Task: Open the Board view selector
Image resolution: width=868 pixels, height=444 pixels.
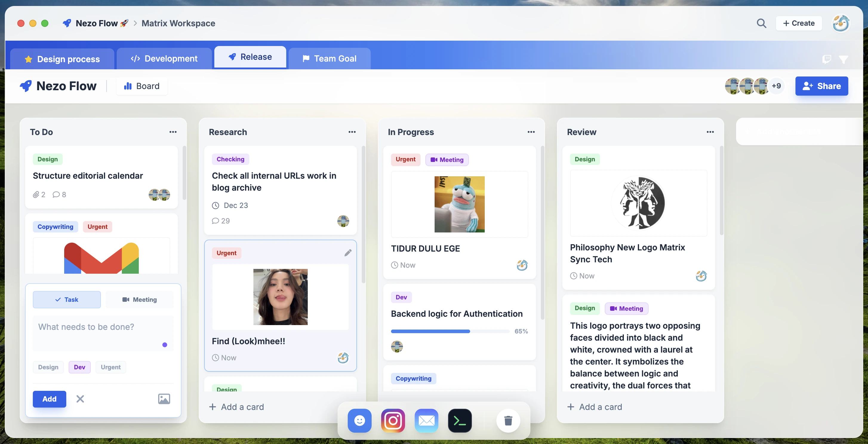Action: pyautogui.click(x=142, y=86)
